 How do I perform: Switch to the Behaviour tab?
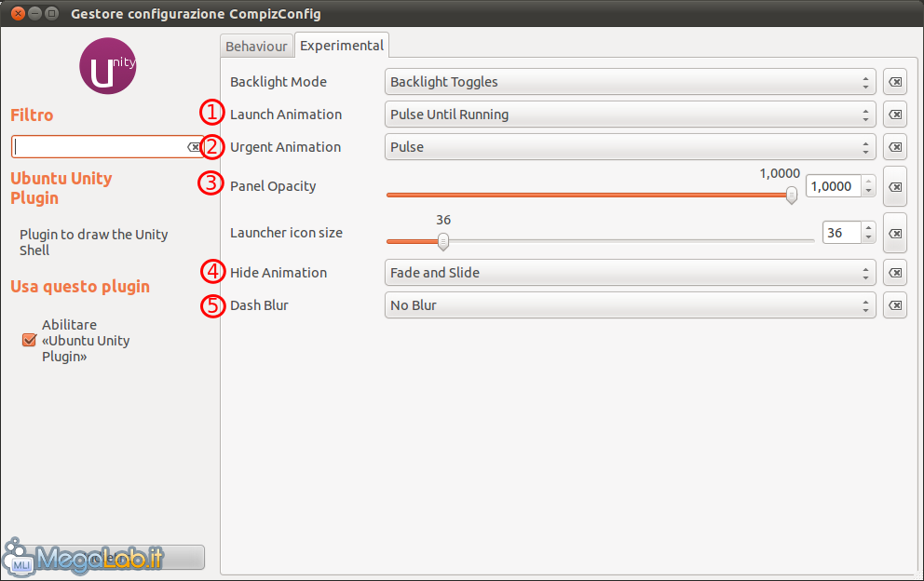tap(256, 46)
